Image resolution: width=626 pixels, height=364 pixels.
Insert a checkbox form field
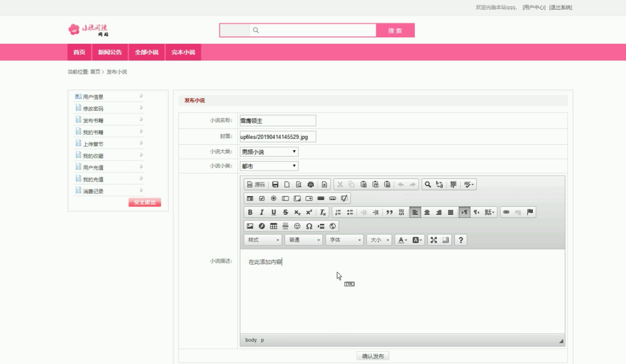point(262,198)
